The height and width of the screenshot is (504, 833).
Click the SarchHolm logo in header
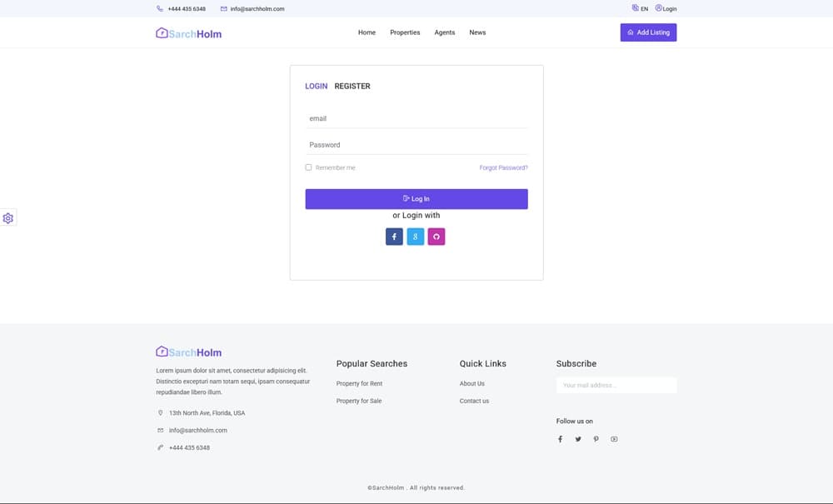[x=189, y=33]
